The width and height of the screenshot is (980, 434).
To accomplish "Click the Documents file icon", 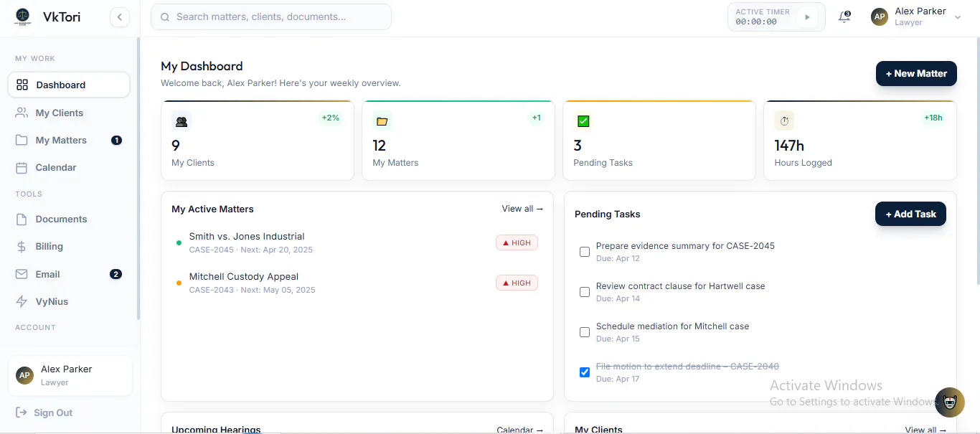I will point(22,219).
